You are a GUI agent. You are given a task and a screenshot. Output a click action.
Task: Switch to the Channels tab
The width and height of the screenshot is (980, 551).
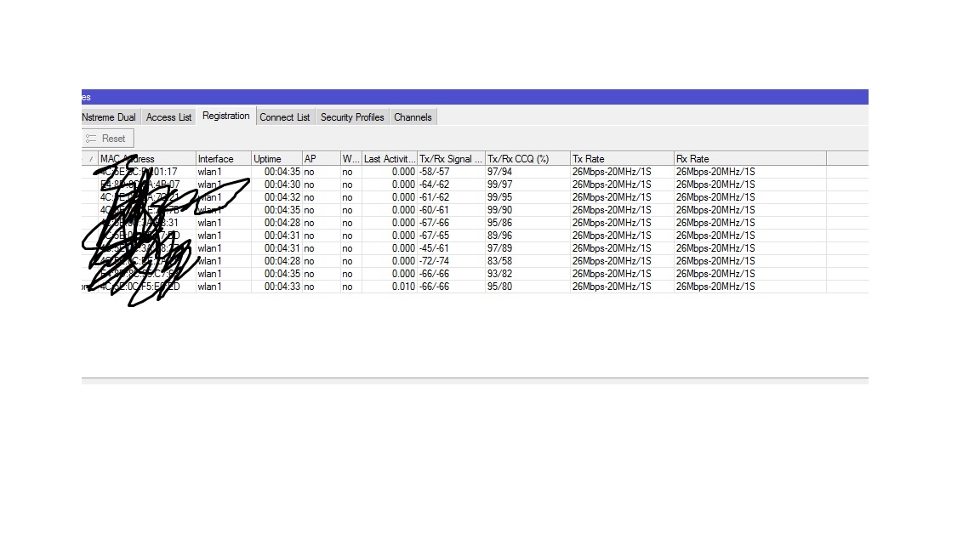(x=413, y=117)
